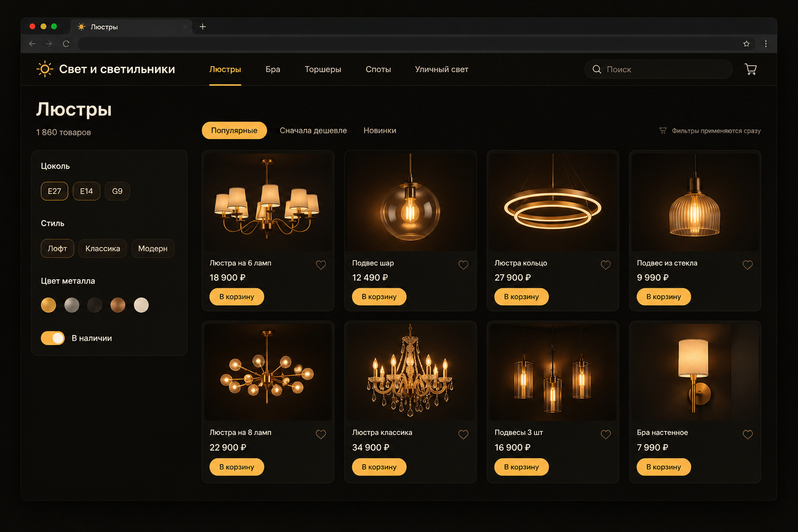Click the 1 860 товаров count
Screen dimensions: 798x532
click(x=63, y=132)
